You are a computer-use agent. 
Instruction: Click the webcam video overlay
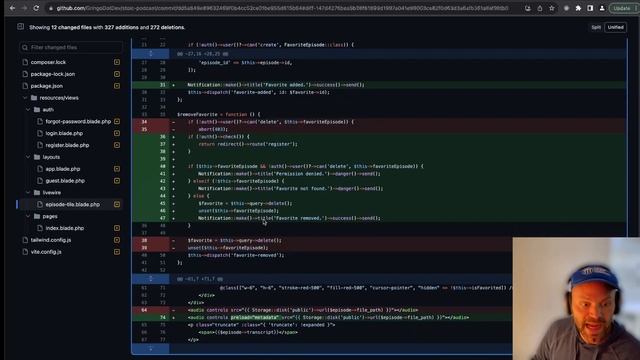coord(576,298)
